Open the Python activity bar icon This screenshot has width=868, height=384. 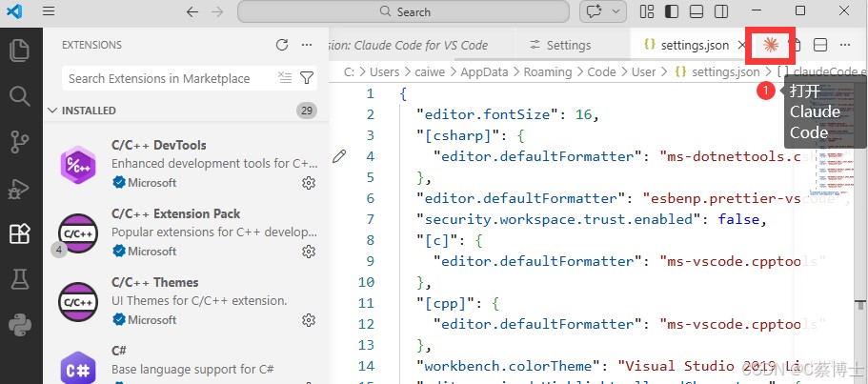(20, 325)
